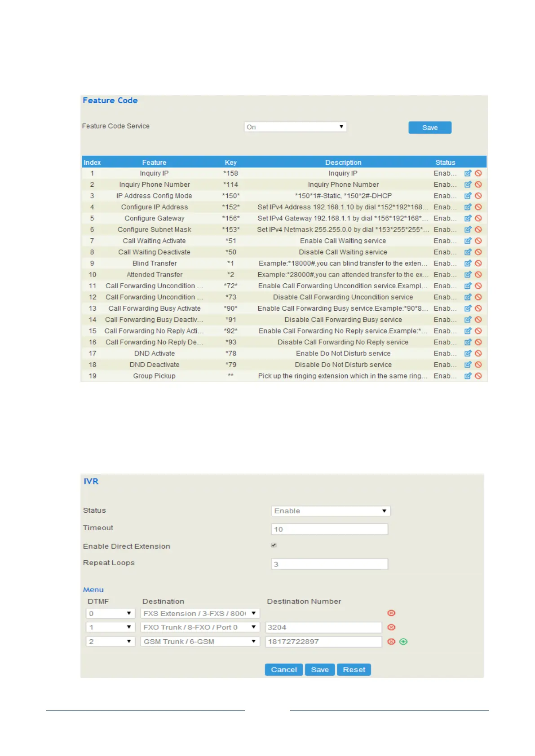Select the Configure Gateway feature name
Viewport: 535px width, 756px height.
155,218
